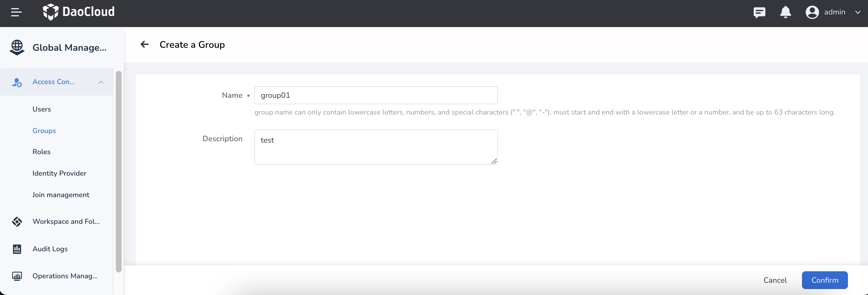Screen dimensions: 868x295
Task: Collapse the Access Control section chevron
Action: coord(101,82)
